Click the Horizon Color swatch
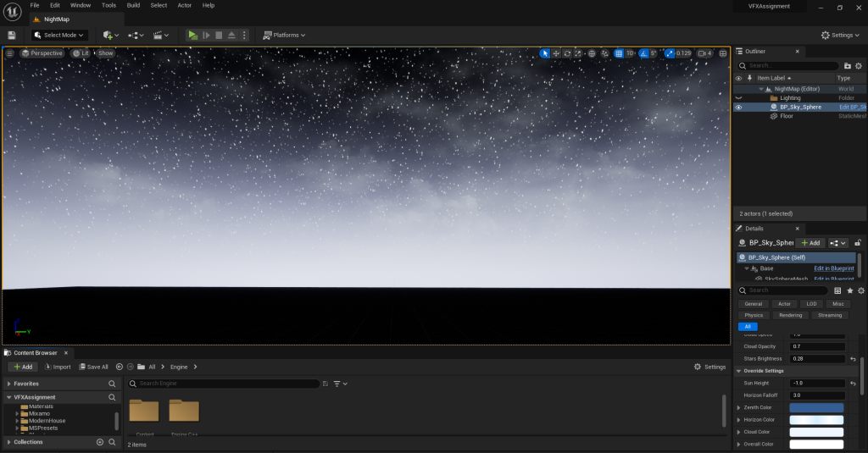Screen dimensions: 868x453 815,420
